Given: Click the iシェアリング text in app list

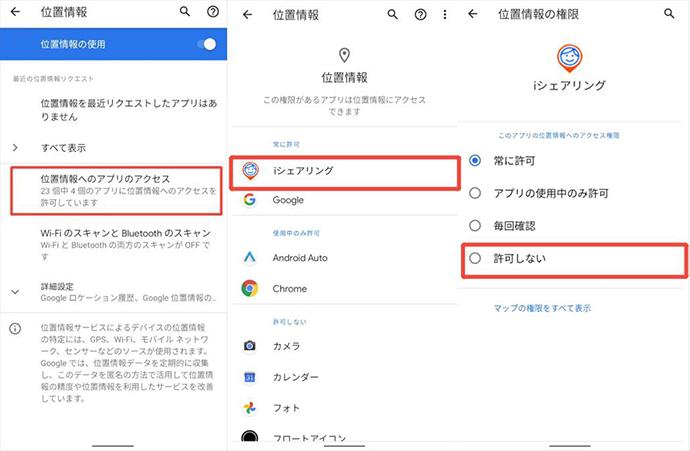Looking at the screenshot, I should (x=303, y=171).
